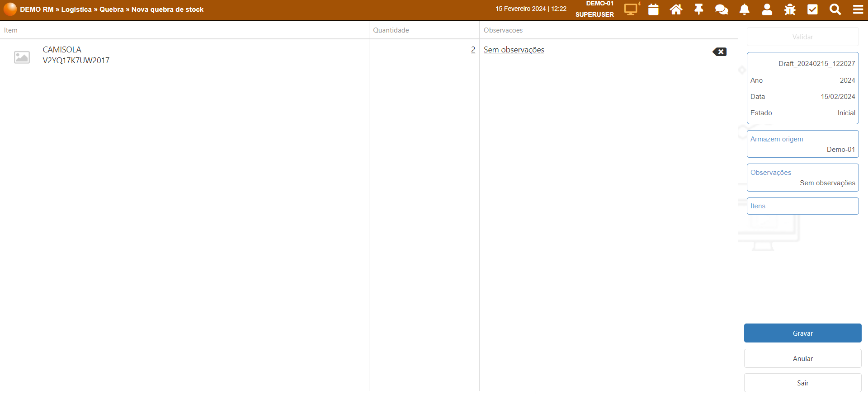Click the SUPERUSER label in header
This screenshot has height=394, width=868.
pyautogui.click(x=594, y=14)
